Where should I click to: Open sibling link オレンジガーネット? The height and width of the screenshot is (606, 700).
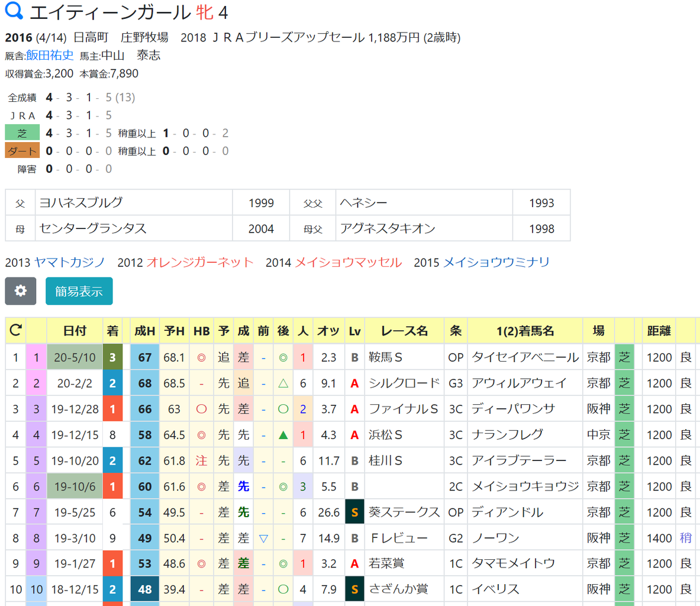click(200, 262)
